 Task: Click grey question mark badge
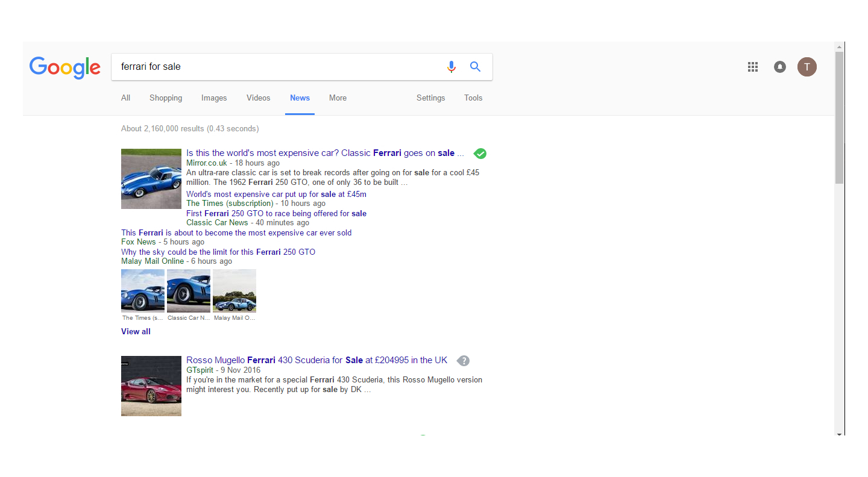463,361
